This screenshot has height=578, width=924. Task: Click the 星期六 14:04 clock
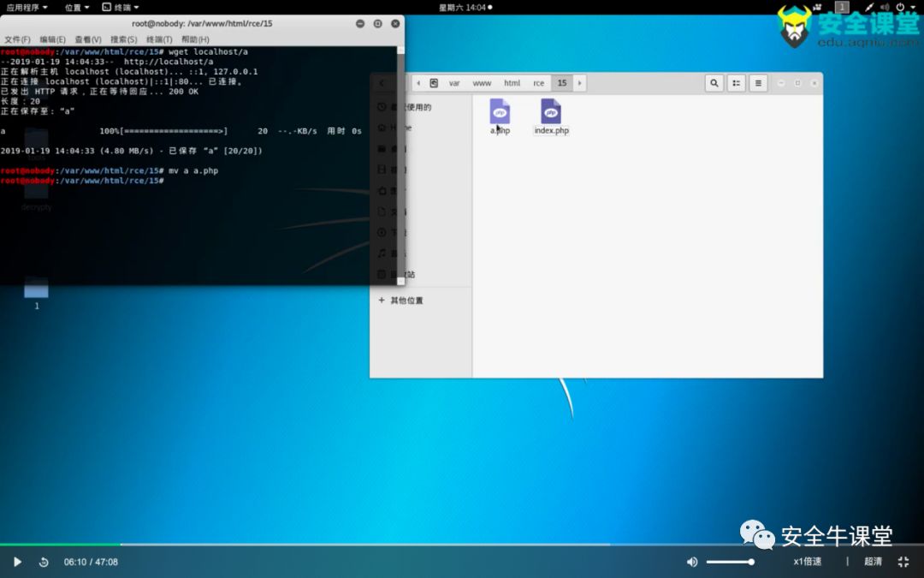[x=465, y=7]
